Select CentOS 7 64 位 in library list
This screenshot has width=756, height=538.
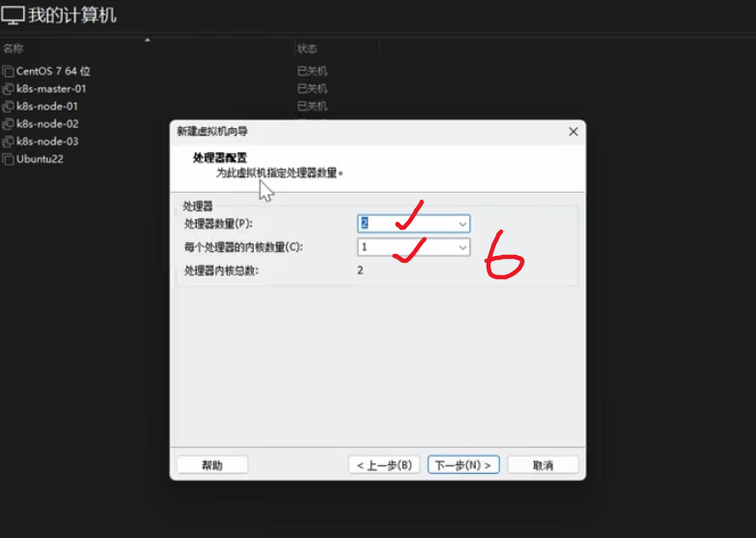coord(53,72)
